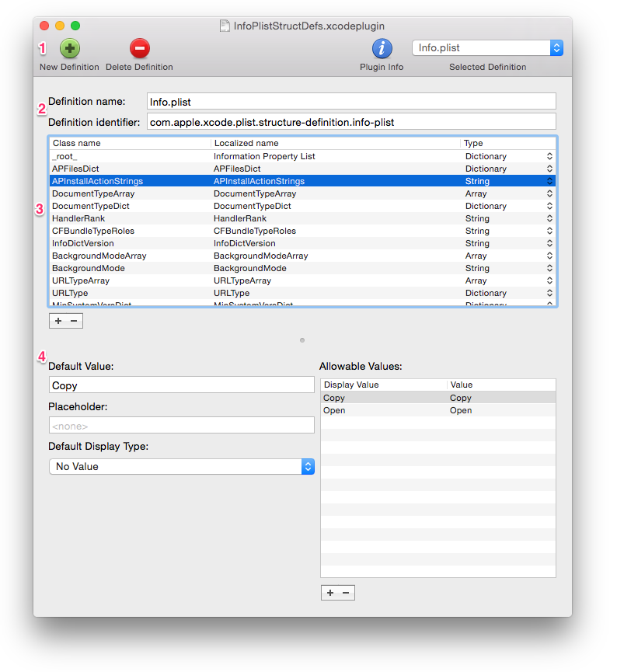This screenshot has height=672, width=617.
Task: Click the document icon in the title bar
Action: pyautogui.click(x=225, y=26)
